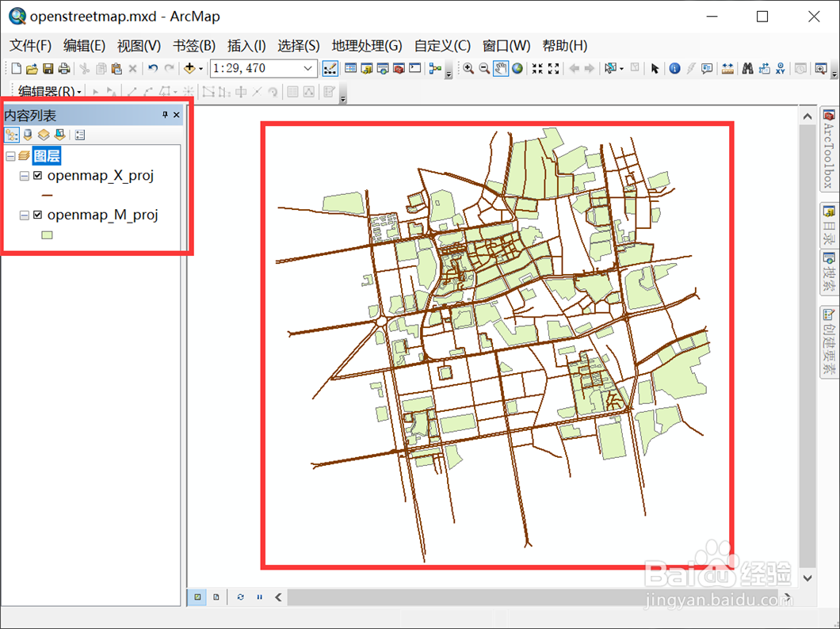Print the map with printer icon

tap(64, 68)
